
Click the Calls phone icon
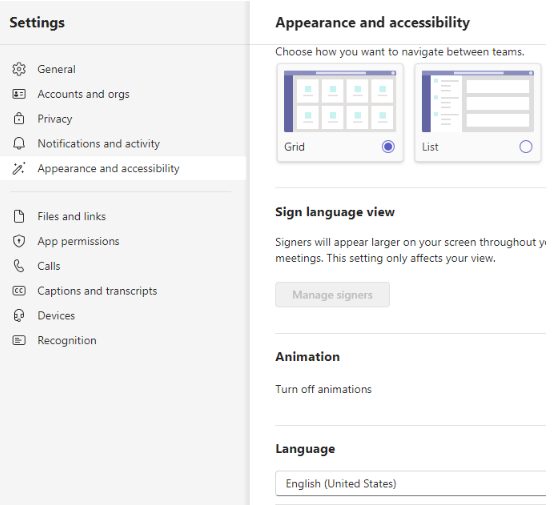coord(19,266)
